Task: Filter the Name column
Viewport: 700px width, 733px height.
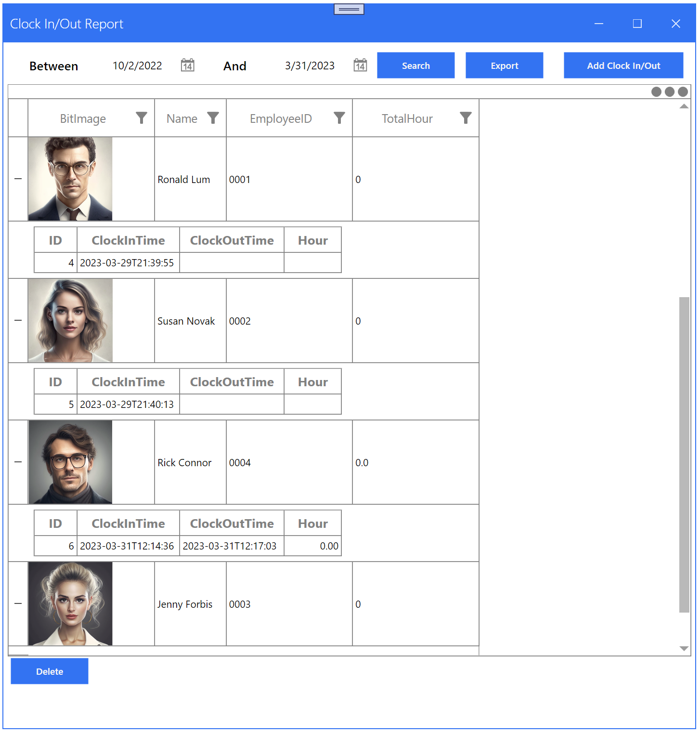Action: pyautogui.click(x=213, y=118)
